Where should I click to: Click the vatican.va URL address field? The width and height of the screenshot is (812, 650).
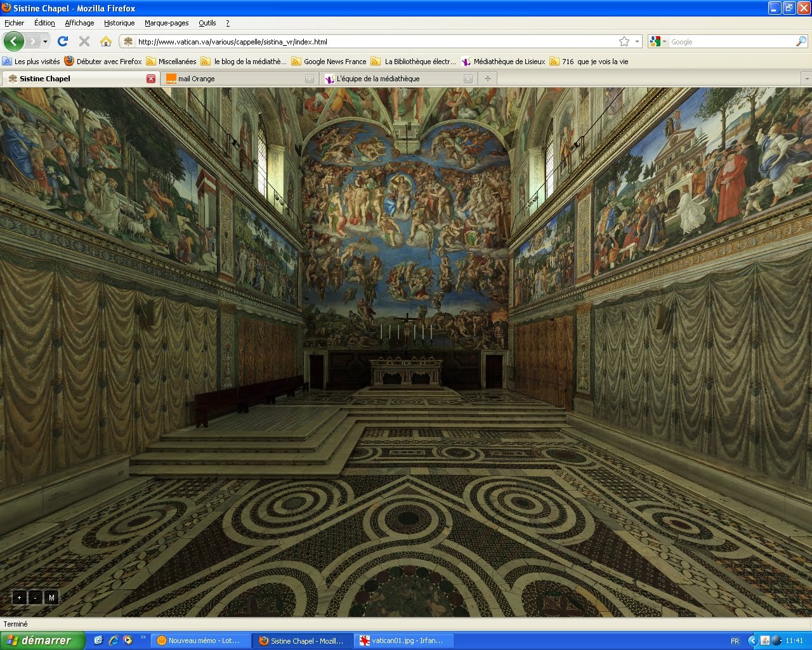pyautogui.click(x=374, y=42)
